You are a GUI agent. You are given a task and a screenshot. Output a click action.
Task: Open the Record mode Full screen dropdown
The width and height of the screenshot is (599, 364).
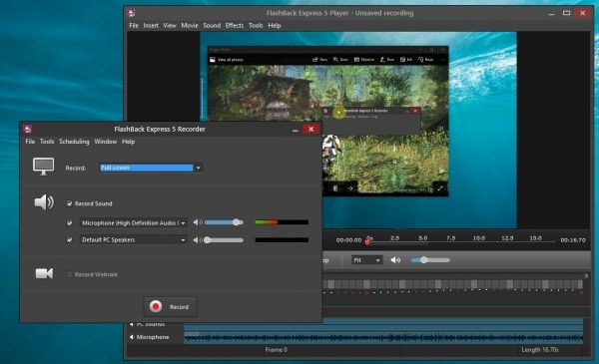pyautogui.click(x=151, y=168)
